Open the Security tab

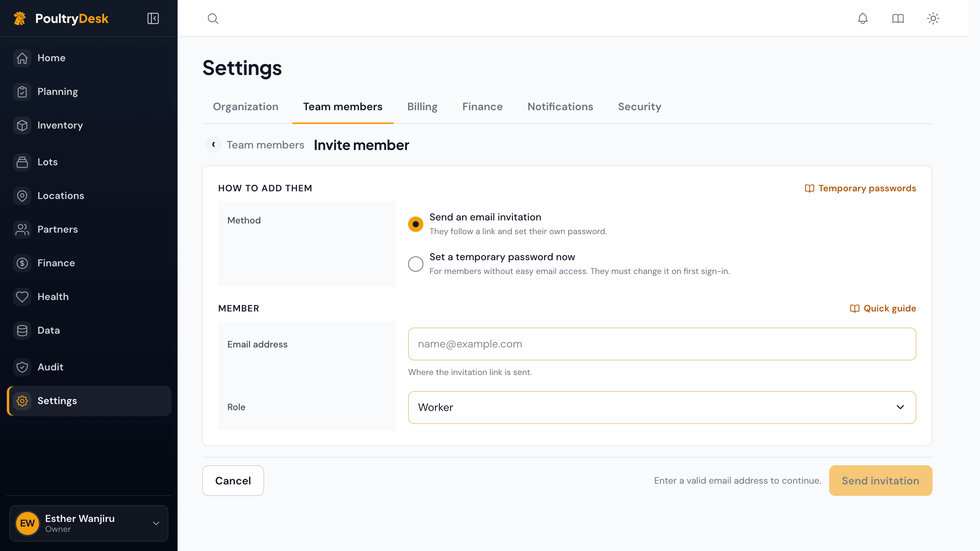tap(639, 107)
